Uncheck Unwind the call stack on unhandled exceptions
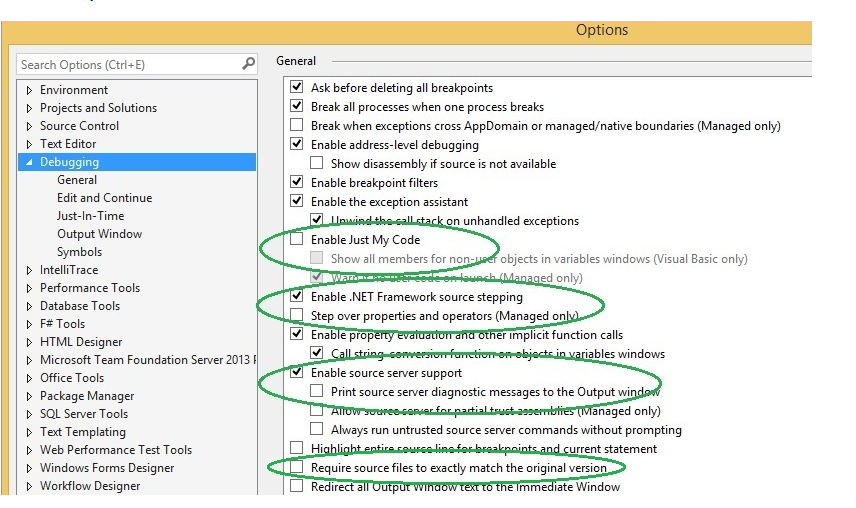 coord(316,220)
